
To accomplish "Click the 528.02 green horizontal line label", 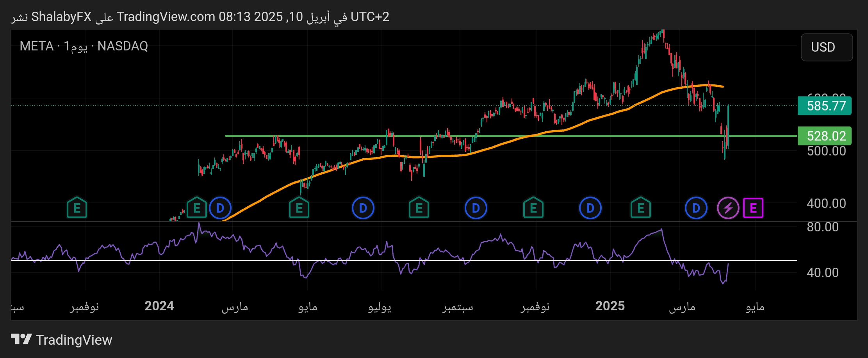I will pyautogui.click(x=825, y=136).
